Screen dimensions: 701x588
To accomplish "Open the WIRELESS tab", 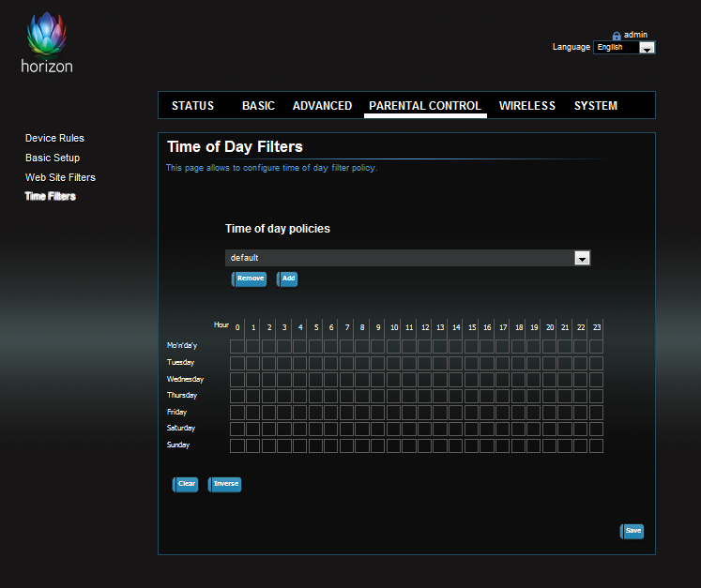I will pos(527,106).
